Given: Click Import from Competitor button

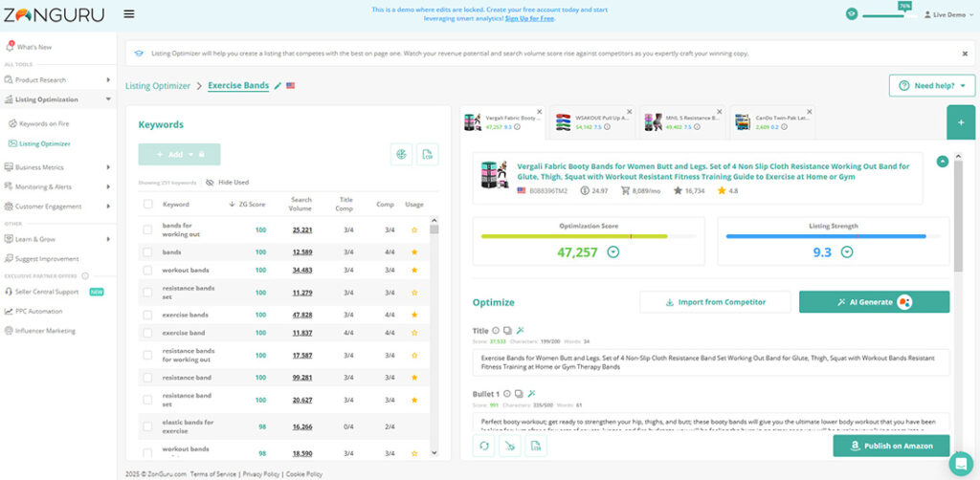Looking at the screenshot, I should click(715, 302).
